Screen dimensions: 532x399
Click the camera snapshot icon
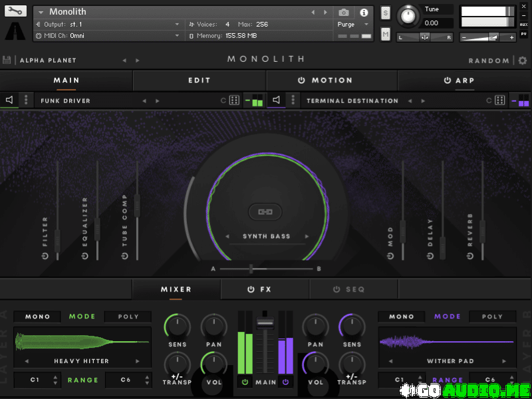[x=344, y=12]
